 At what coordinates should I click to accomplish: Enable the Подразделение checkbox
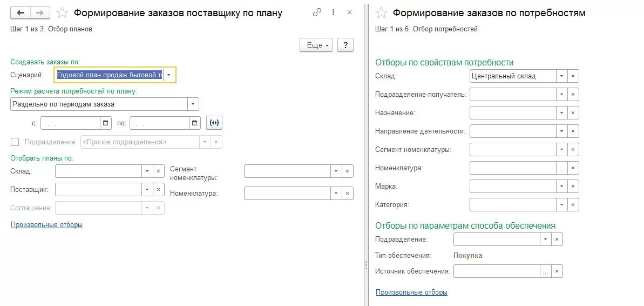point(15,142)
